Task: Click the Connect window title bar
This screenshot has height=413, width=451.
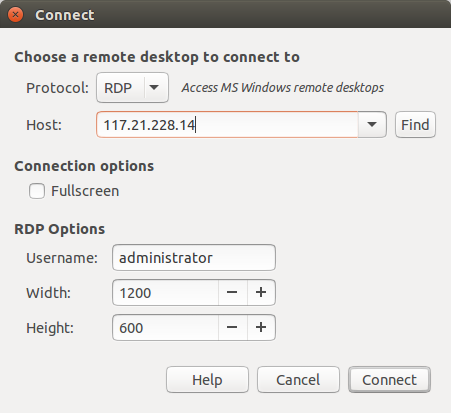Action: click(225, 15)
